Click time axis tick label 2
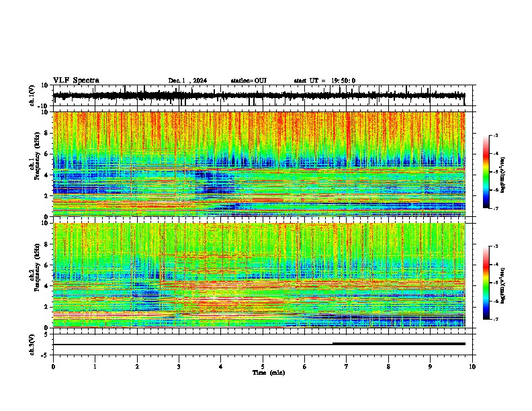 point(137,367)
